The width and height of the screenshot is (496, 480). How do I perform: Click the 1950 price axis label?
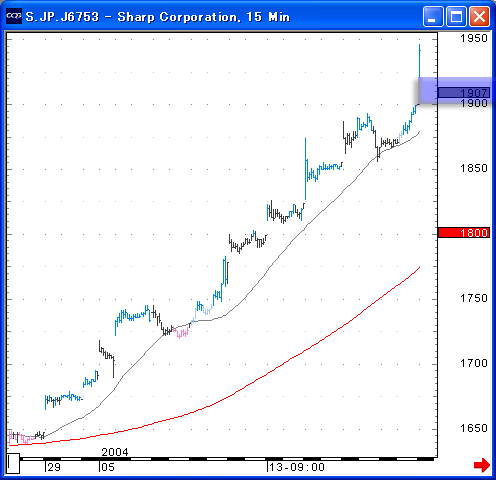474,38
